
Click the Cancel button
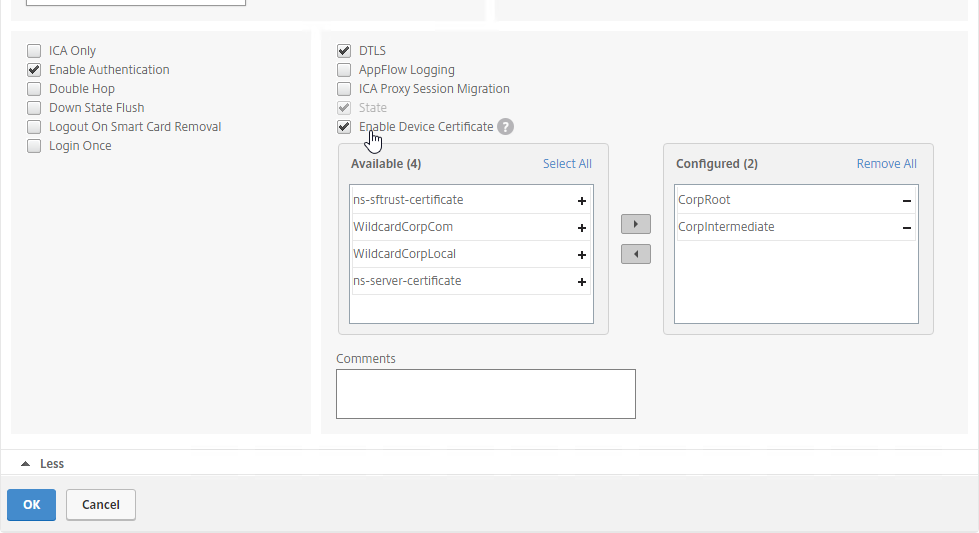(x=101, y=505)
